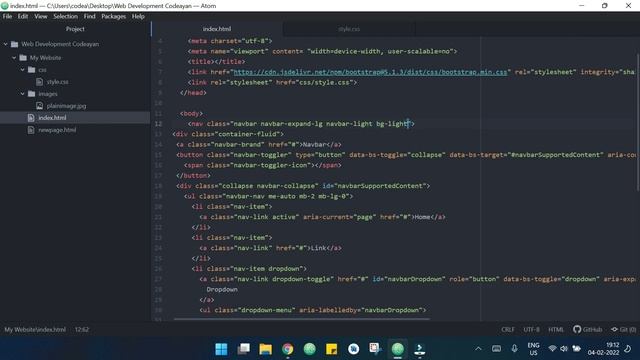Open the battery tray icon
Screen dimensions: 640x360
[x=576, y=349]
